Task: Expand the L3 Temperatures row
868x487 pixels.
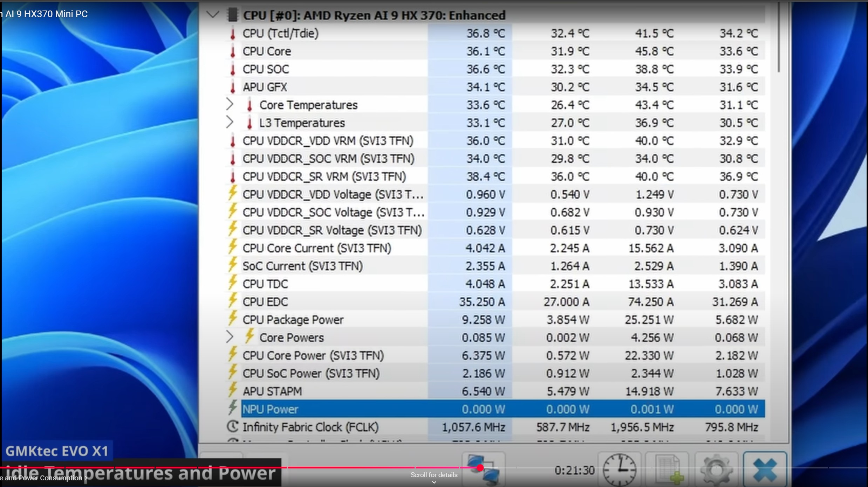Action: 230,122
